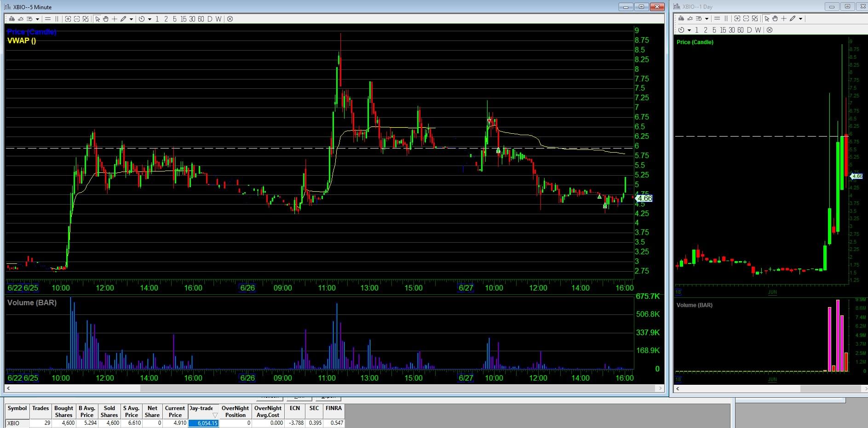868x428 pixels.
Task: Open time period dropdown arrow in 5 Minute chart
Action: pos(149,19)
